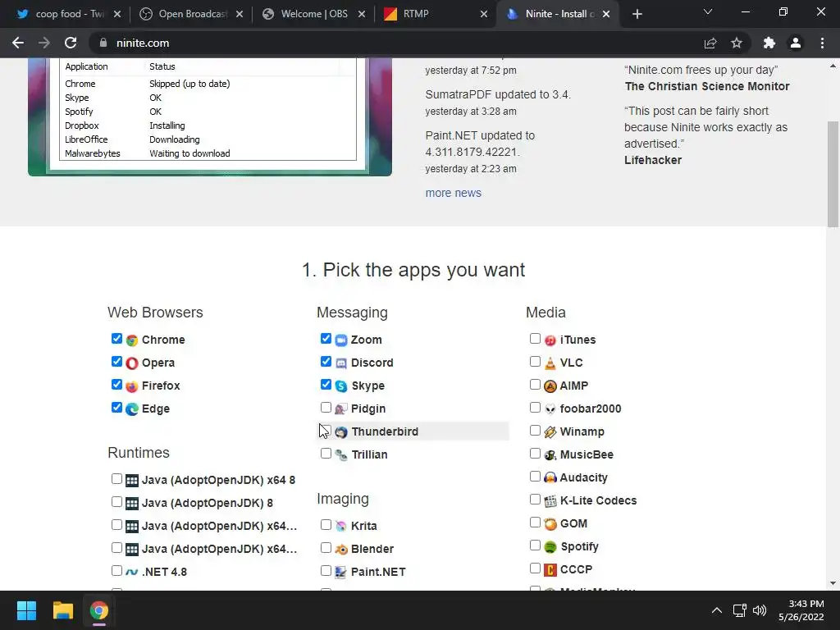The image size is (840, 630).
Task: Click the K-Lite Codecs icon
Action: (550, 501)
